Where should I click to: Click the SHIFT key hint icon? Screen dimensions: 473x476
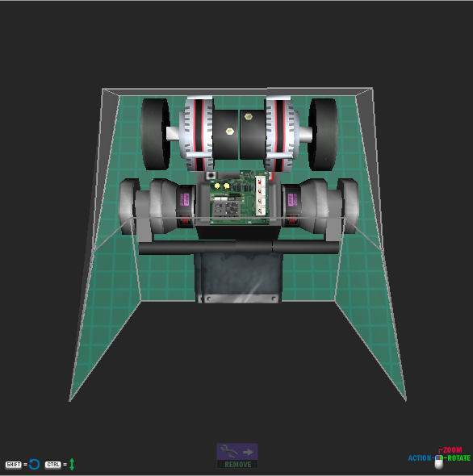pos(14,465)
